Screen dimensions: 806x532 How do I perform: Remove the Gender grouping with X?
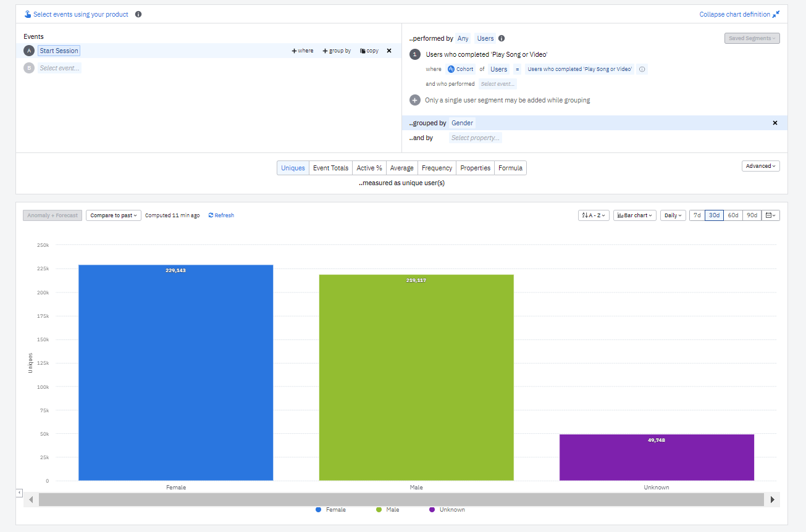pyautogui.click(x=775, y=123)
